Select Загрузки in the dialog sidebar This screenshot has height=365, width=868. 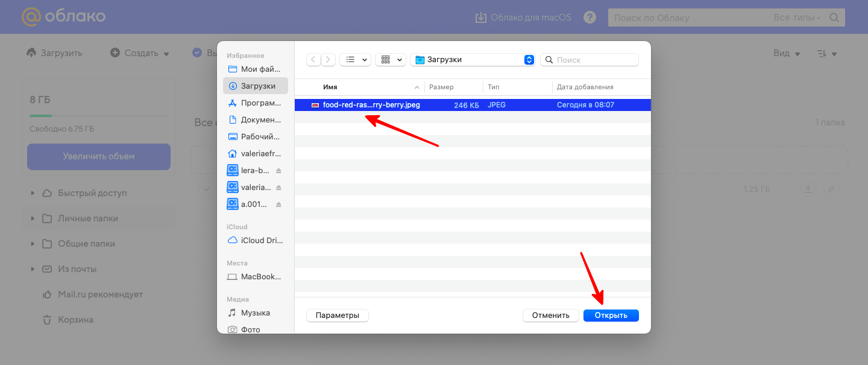(x=256, y=86)
